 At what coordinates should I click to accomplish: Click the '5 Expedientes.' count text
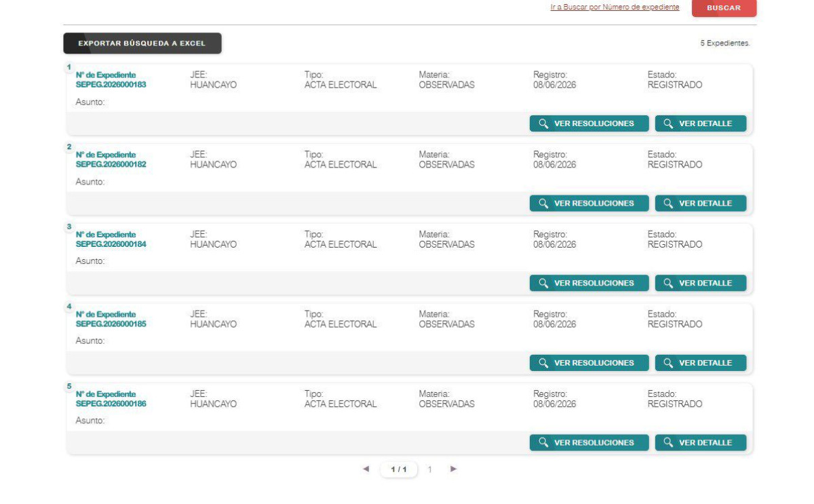[x=725, y=43]
